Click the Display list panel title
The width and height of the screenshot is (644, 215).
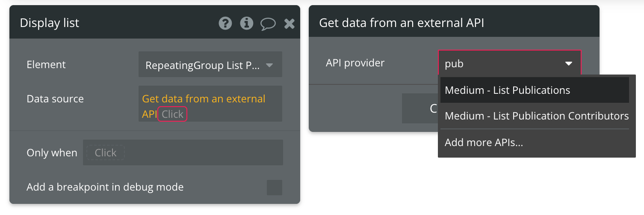(x=50, y=23)
